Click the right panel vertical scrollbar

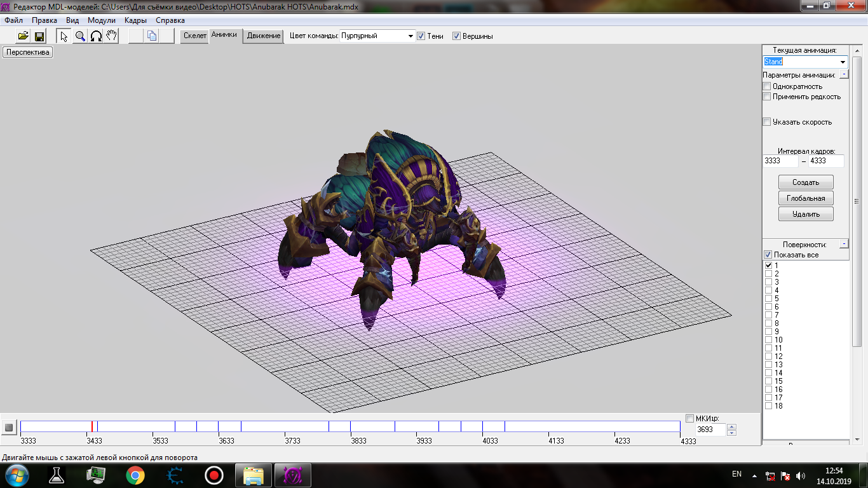(x=857, y=202)
